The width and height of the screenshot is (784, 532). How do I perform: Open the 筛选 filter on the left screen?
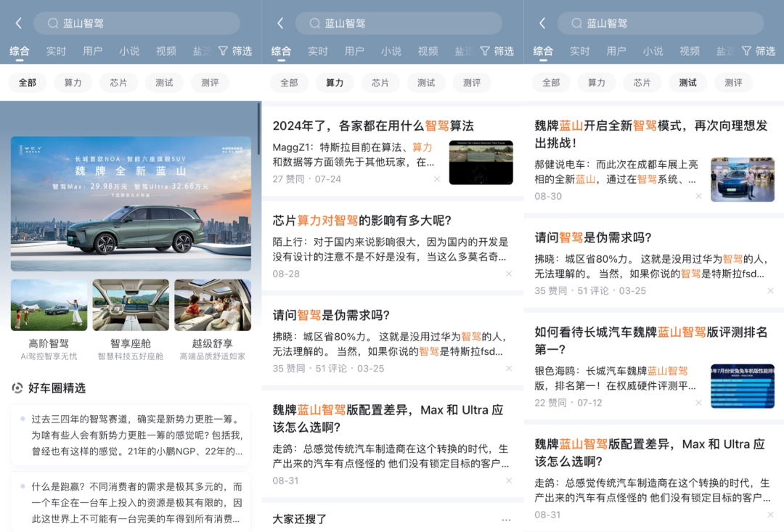[x=235, y=51]
